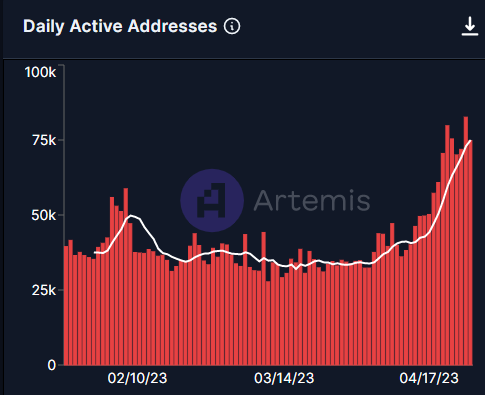Image resolution: width=485 pixels, height=395 pixels.
Task: Click the 50k y-axis label
Action: tap(44, 215)
